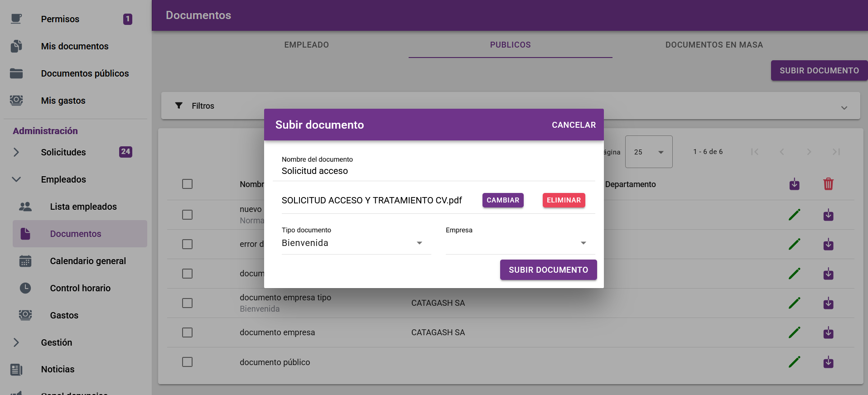Toggle the select-all checkbox in header
This screenshot has width=868, height=395.
[187, 184]
